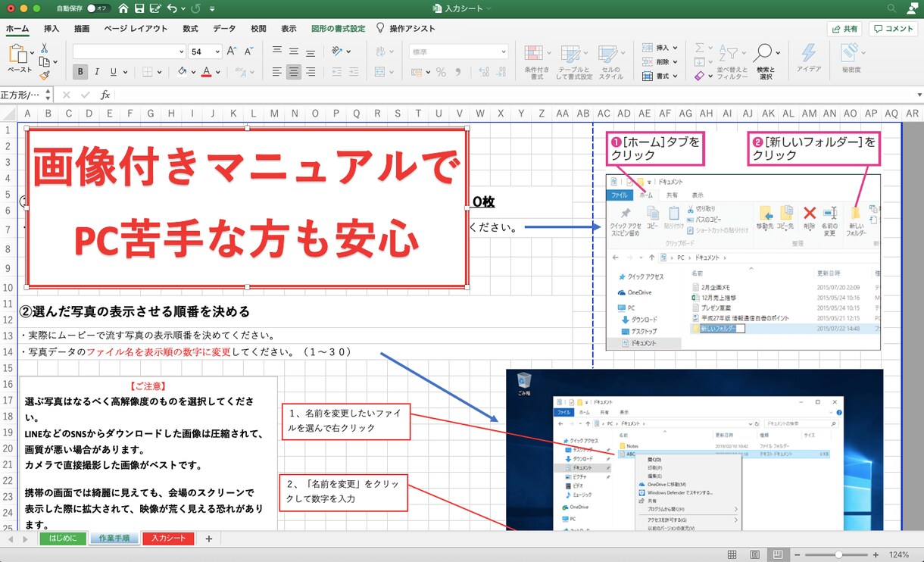924x562 pixels.
Task: Click Tell Me (操作アシスト) assistant
Action: 406,29
